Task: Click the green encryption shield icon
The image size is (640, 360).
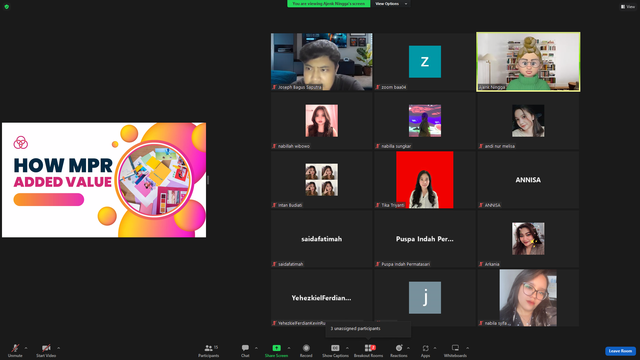Action: [7, 7]
